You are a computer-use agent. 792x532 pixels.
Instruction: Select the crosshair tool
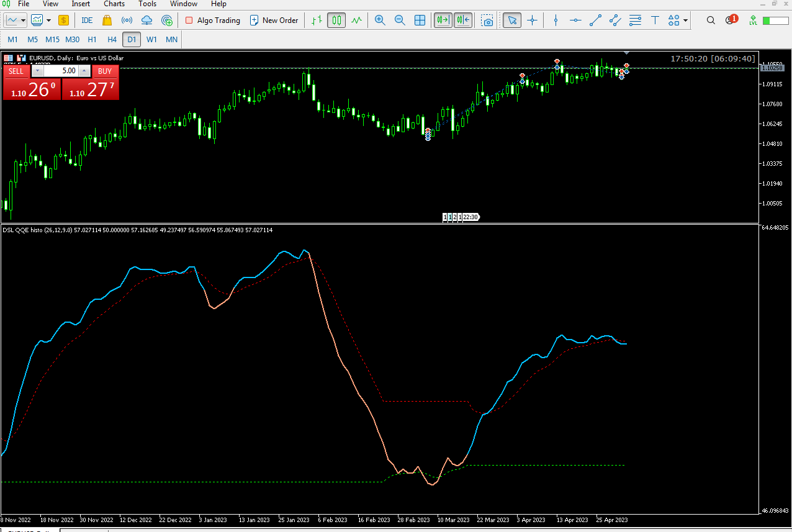pyautogui.click(x=532, y=20)
